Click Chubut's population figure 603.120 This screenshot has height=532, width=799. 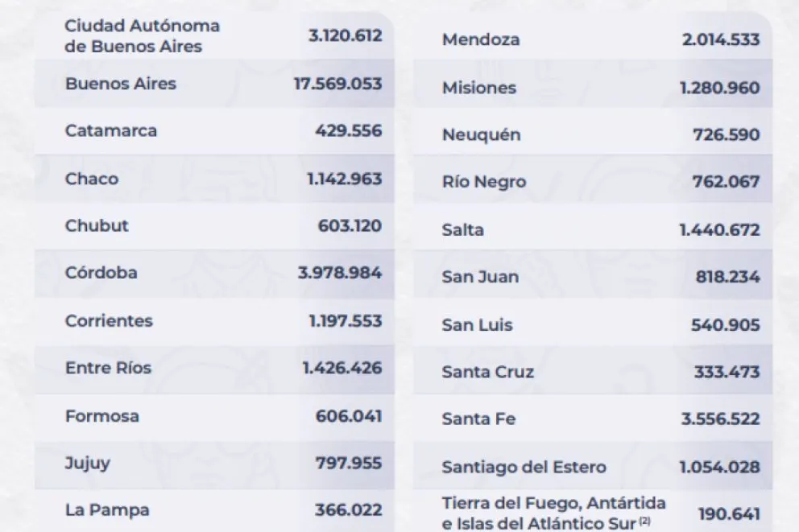[x=350, y=225]
